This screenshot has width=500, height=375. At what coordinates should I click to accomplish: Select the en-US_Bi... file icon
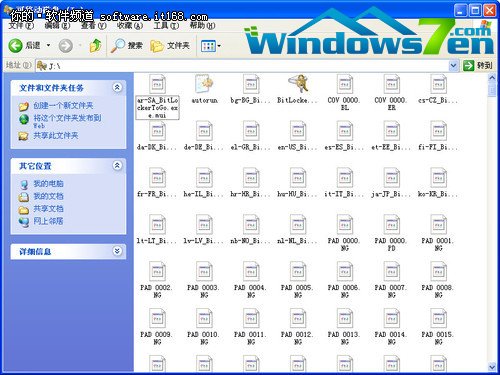[x=298, y=131]
